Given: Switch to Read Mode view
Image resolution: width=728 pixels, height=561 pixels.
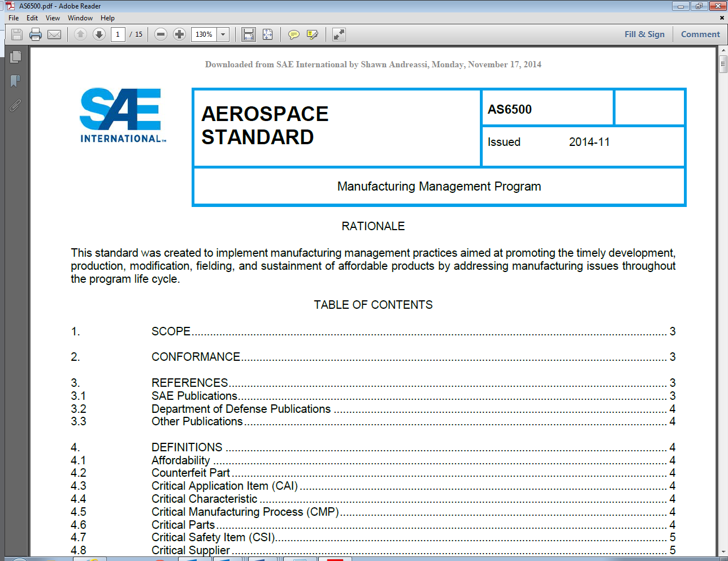Looking at the screenshot, I should click(339, 34).
